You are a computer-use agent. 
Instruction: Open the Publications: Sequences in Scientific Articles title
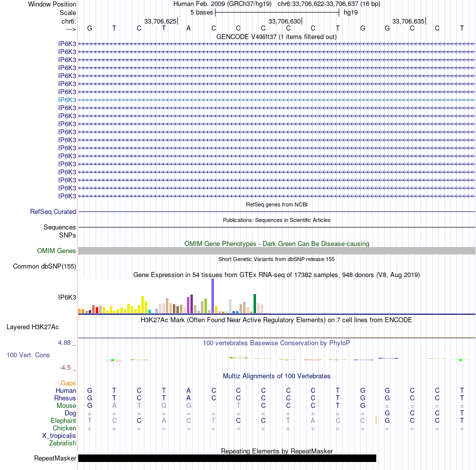tap(277, 220)
